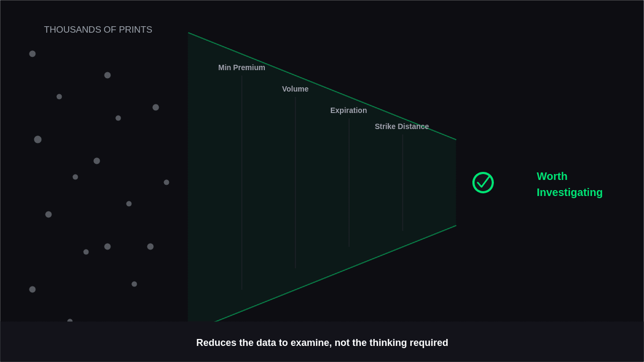This screenshot has height=362, width=644.
Task: Select the vertical filter line below Volume
Action: point(295,182)
